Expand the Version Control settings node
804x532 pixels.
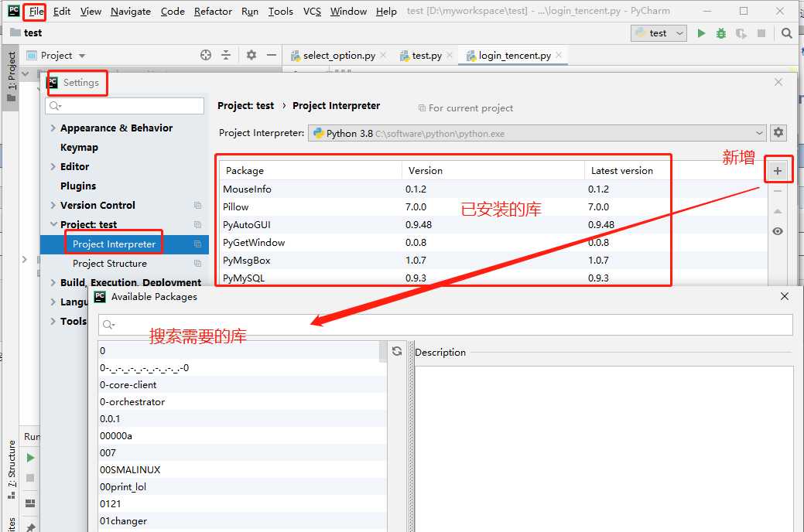[53, 205]
